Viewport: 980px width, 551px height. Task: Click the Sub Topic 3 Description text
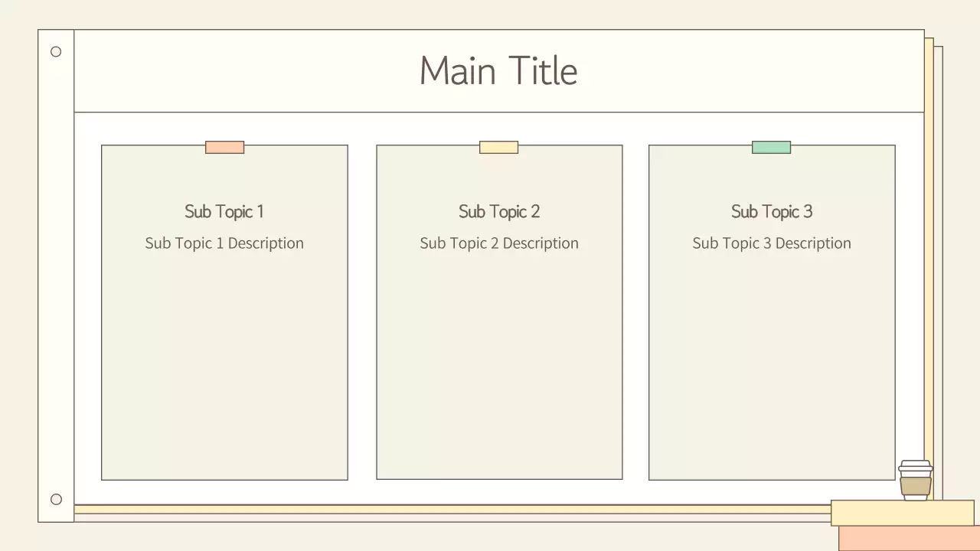pos(772,243)
